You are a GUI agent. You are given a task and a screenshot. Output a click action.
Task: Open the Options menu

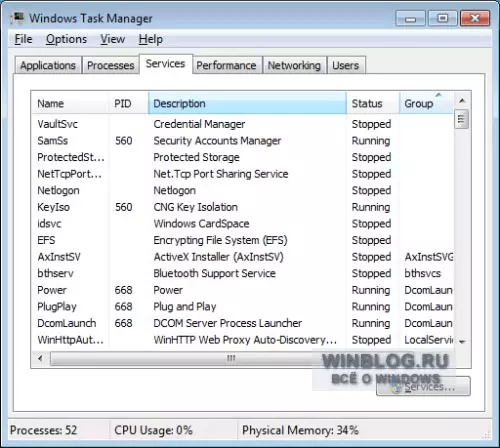point(66,39)
